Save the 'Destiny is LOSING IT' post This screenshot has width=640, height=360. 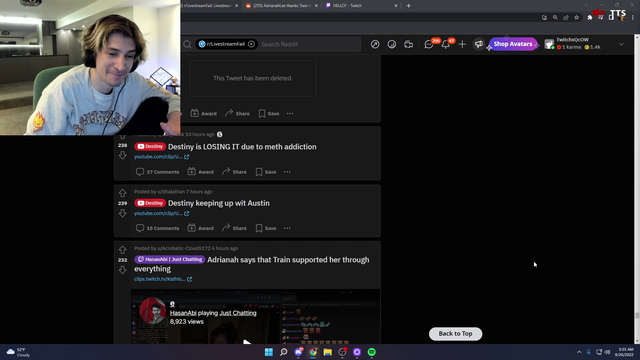266,172
